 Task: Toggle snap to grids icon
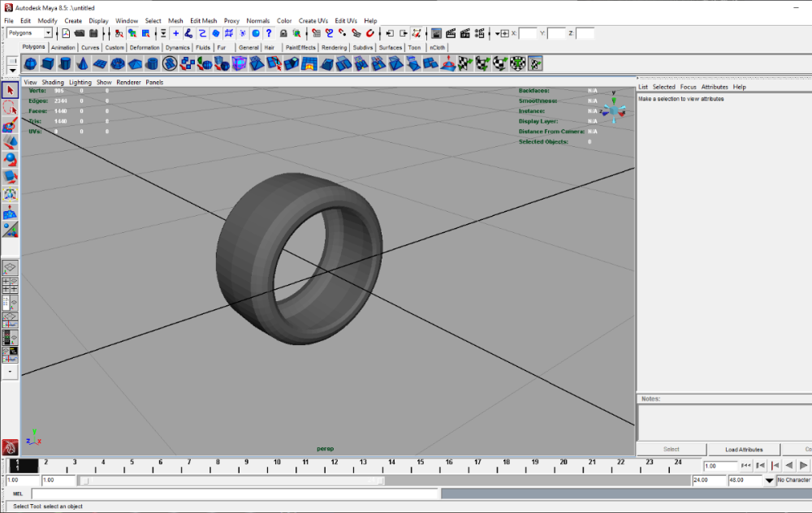[315, 33]
